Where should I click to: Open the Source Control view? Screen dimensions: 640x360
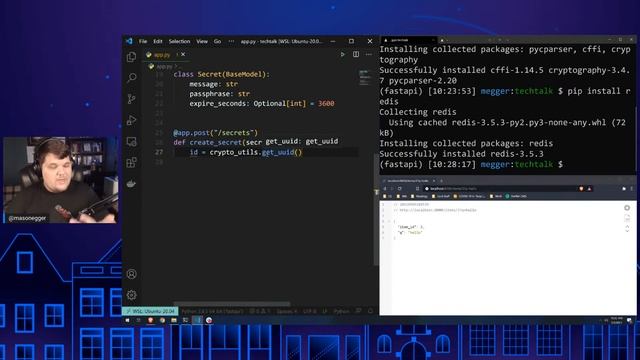pyautogui.click(x=131, y=99)
